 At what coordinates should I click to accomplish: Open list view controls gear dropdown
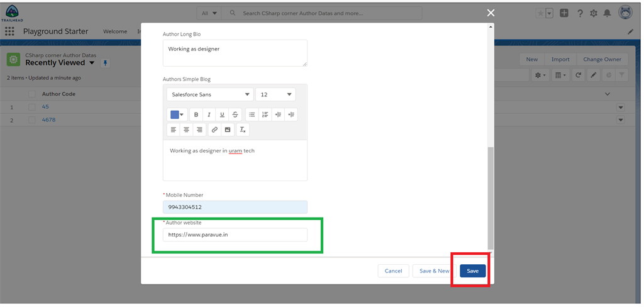(x=540, y=75)
